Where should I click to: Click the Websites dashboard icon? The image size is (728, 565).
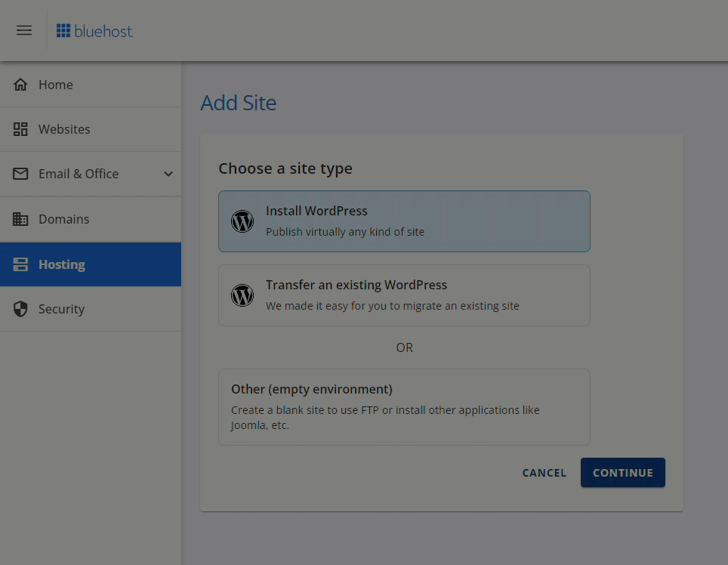pyautogui.click(x=20, y=129)
